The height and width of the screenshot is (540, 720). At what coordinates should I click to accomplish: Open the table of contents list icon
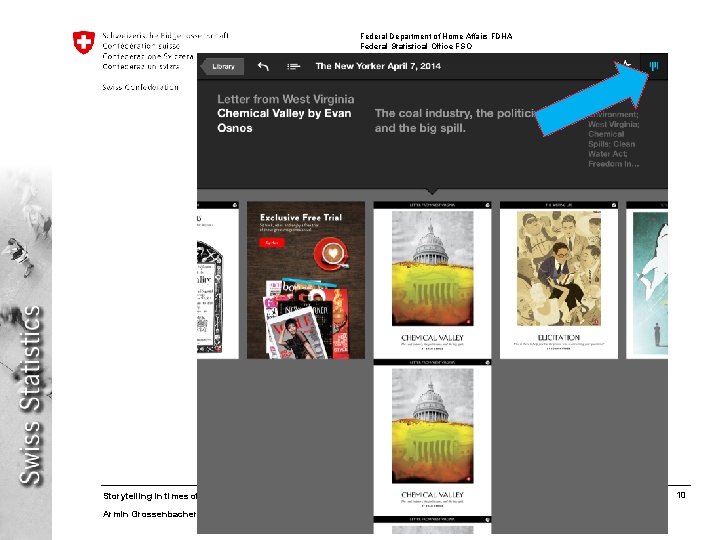tap(293, 67)
